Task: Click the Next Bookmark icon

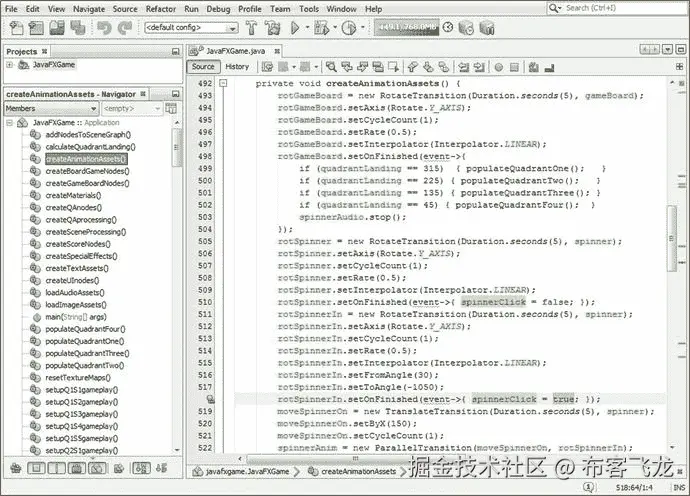Action: [x=428, y=67]
